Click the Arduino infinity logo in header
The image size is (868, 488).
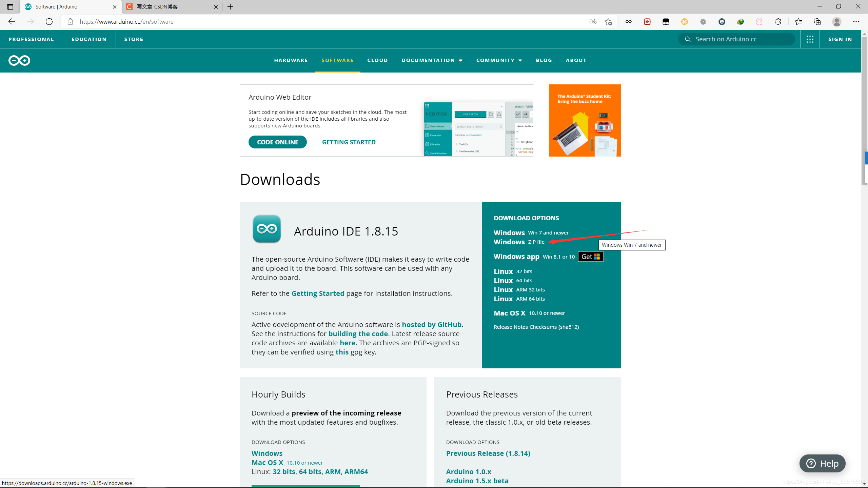19,60
